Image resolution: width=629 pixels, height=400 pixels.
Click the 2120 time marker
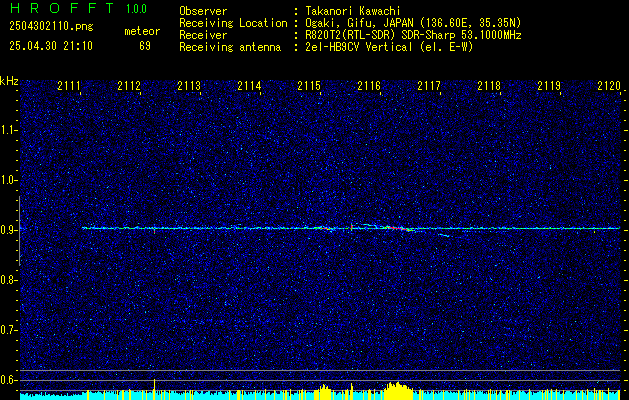click(609, 85)
